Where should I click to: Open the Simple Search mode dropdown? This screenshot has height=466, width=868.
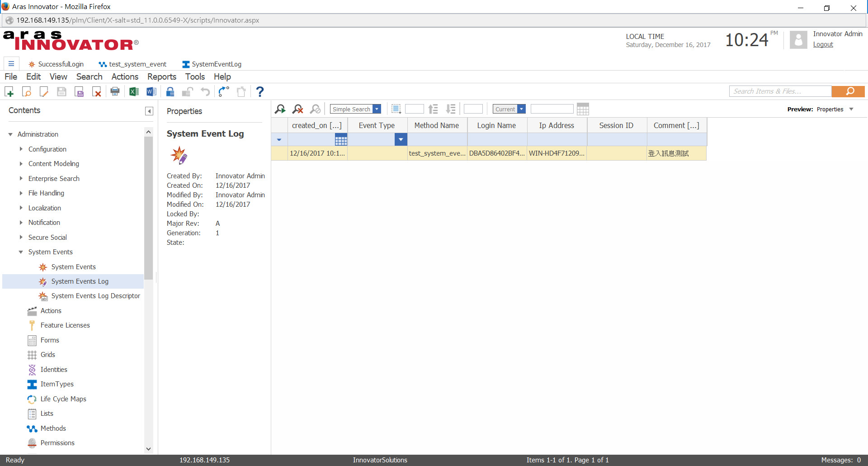[x=377, y=109]
